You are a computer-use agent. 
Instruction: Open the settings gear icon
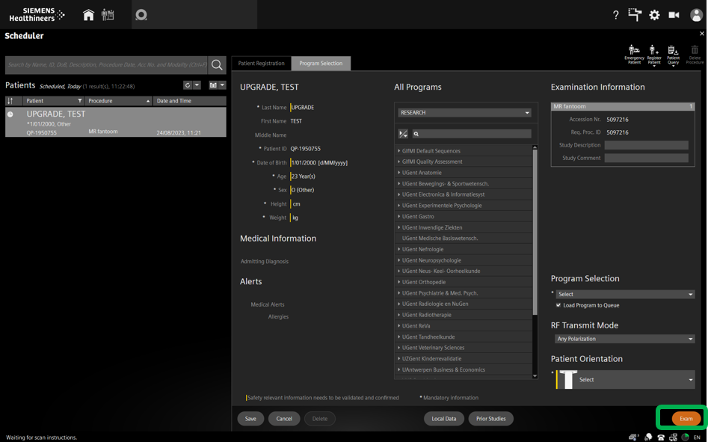[654, 15]
